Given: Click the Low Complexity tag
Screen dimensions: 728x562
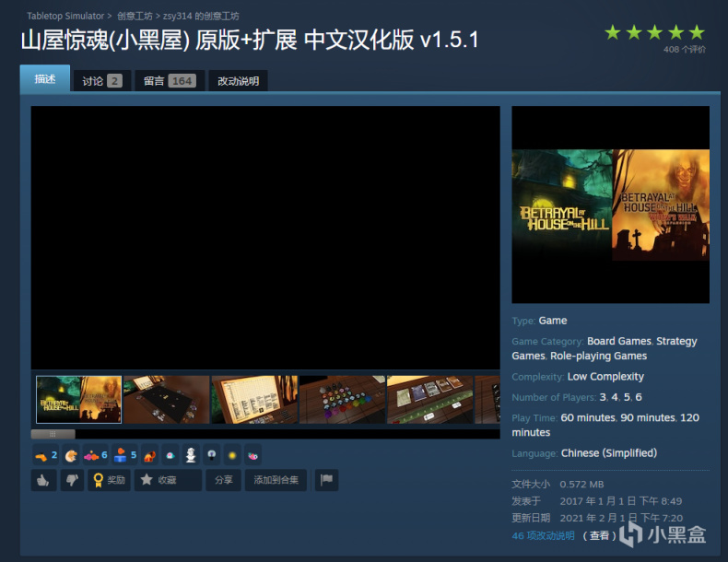Looking at the screenshot, I should coord(605,377).
